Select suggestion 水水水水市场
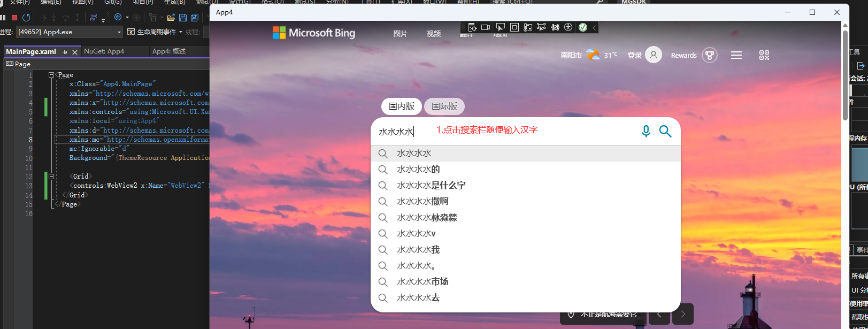Viewport: 868px width, 329px height. [526, 282]
